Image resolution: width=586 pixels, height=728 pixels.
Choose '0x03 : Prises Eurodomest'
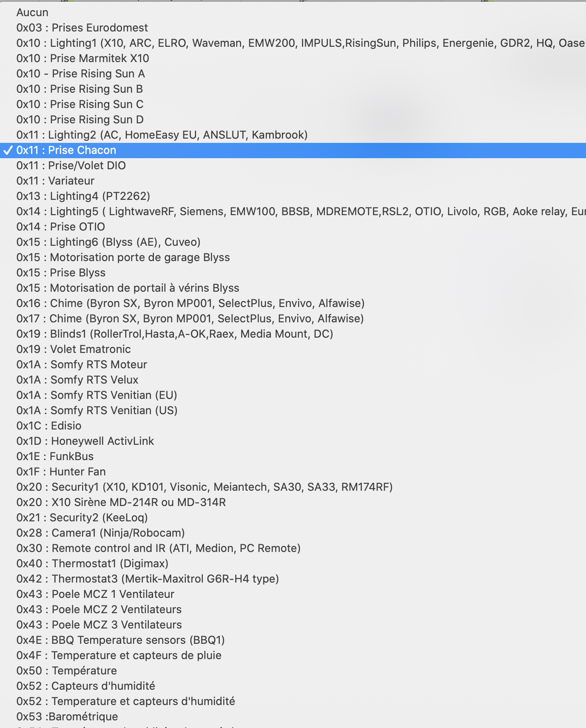293,28
